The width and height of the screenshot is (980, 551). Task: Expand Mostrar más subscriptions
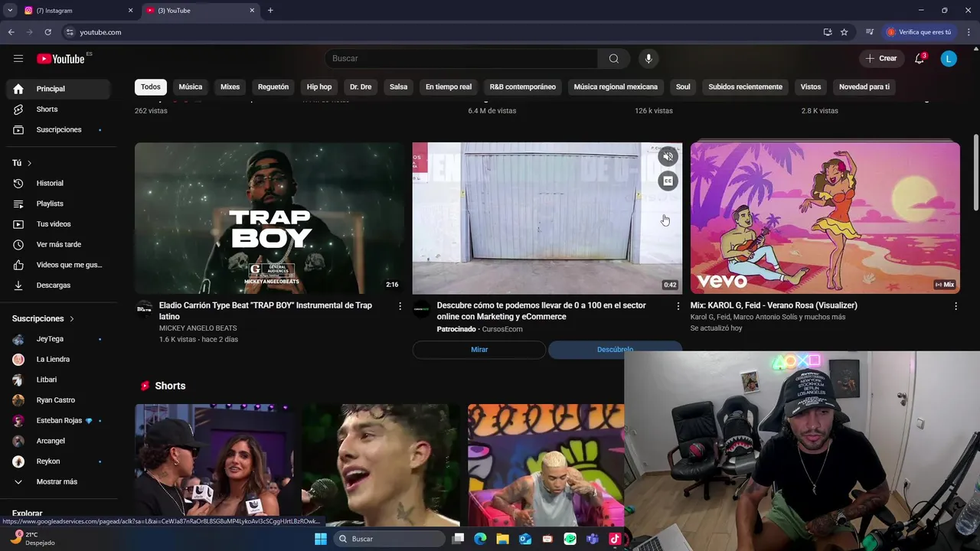[x=58, y=482]
